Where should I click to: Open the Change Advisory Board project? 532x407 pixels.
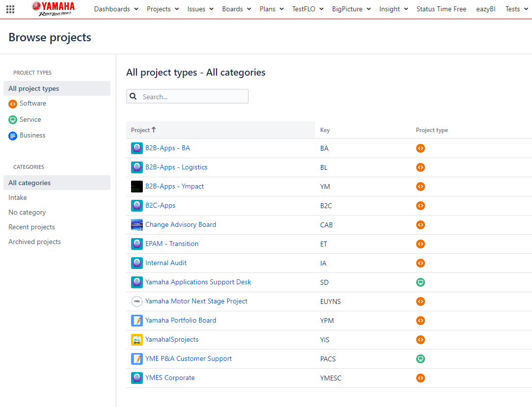click(181, 225)
